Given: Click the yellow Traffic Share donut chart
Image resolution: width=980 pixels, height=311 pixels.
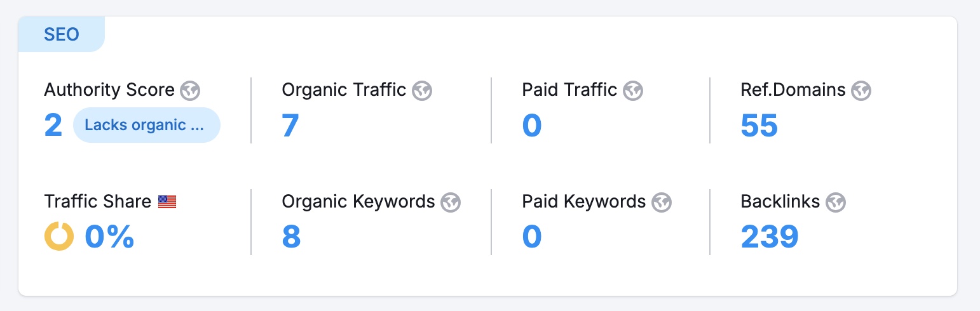Looking at the screenshot, I should [59, 237].
